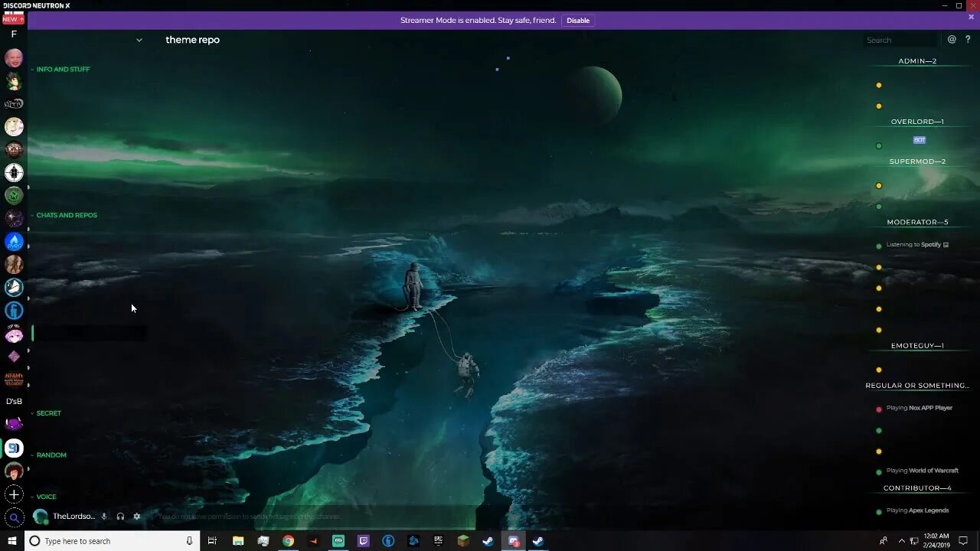Select member Listening to Spotify
980x551 pixels.
click(917, 246)
